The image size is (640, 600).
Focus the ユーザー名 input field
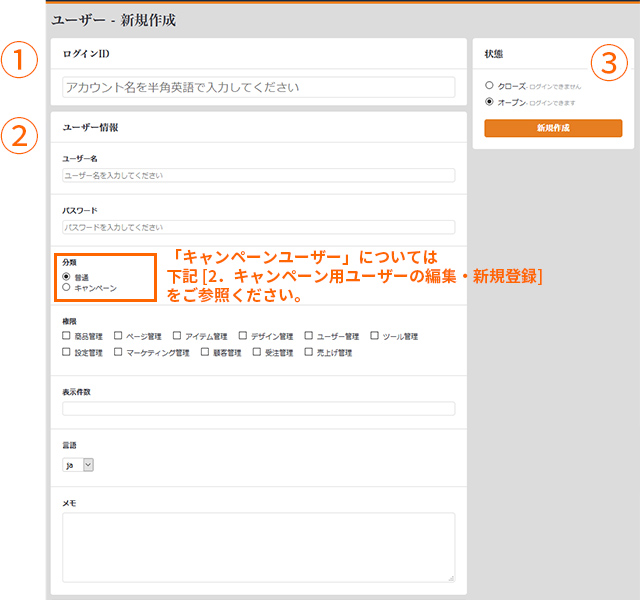pyautogui.click(x=258, y=175)
